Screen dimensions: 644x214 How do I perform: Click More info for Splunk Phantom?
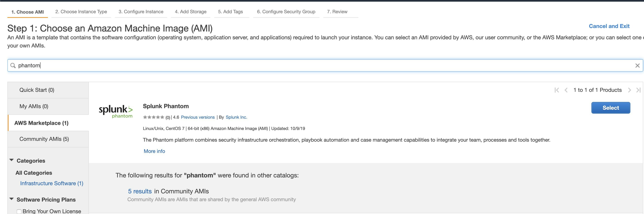pos(154,151)
